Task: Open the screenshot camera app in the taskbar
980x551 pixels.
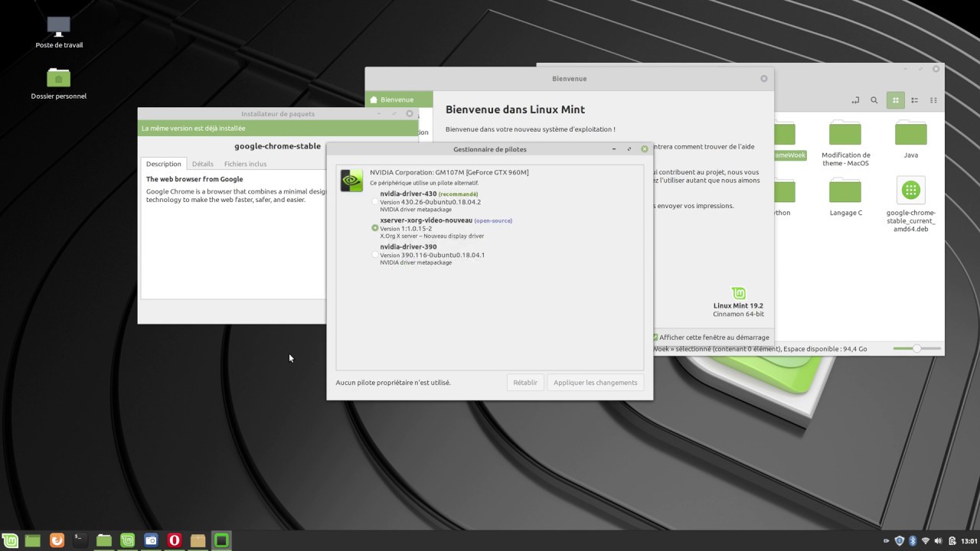Action: [x=151, y=540]
